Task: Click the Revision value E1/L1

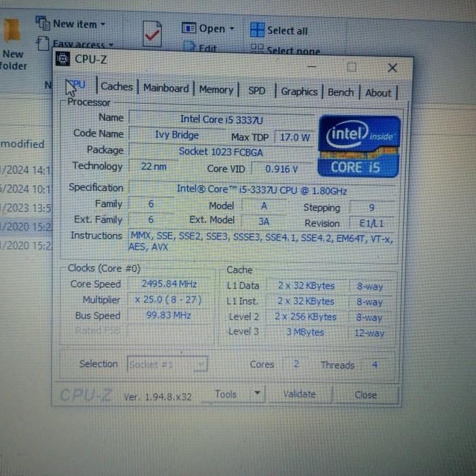Action: point(372,224)
